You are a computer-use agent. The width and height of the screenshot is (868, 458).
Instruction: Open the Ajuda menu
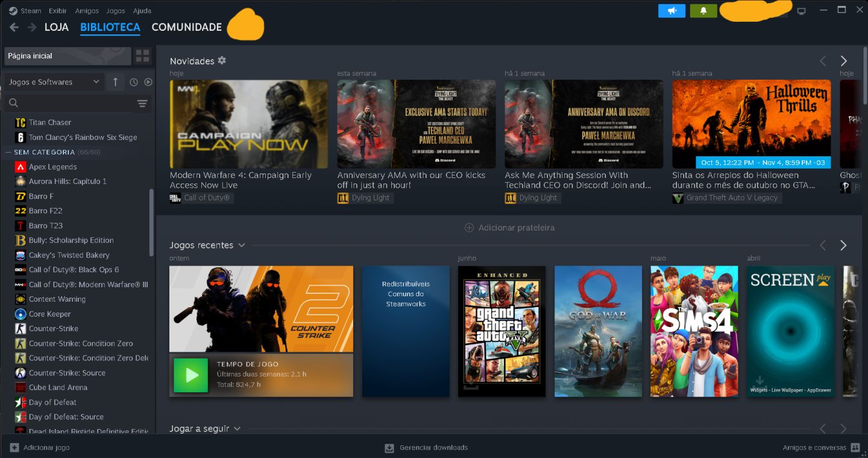[x=142, y=11]
